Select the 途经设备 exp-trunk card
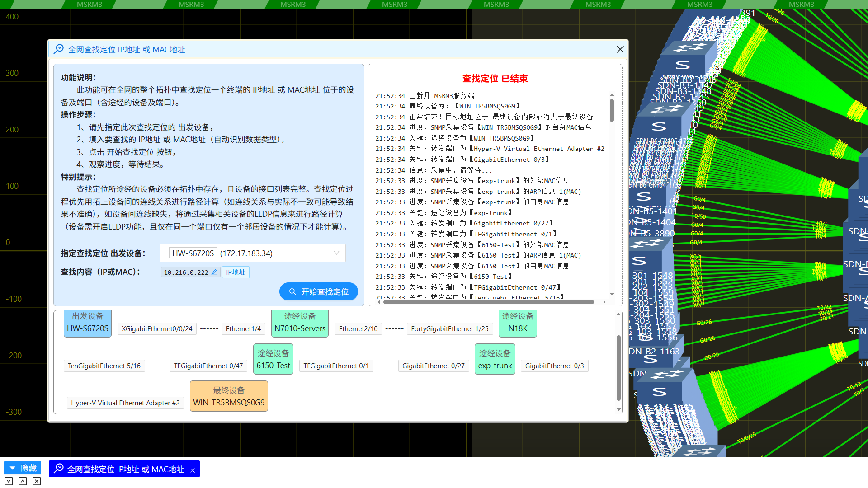This screenshot has width=868, height=488. coord(495,359)
